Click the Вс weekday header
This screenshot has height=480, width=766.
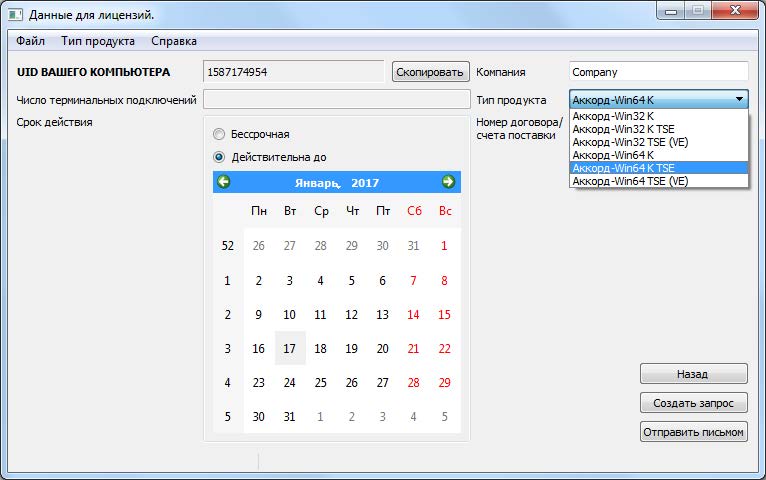pos(445,211)
